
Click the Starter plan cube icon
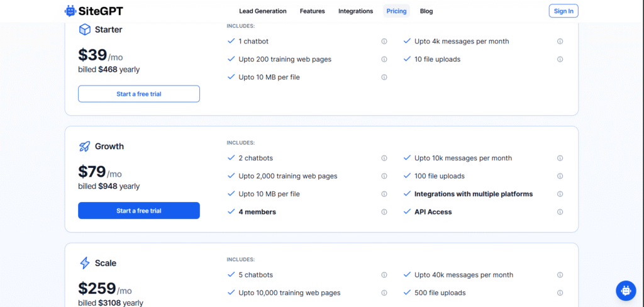click(x=85, y=30)
